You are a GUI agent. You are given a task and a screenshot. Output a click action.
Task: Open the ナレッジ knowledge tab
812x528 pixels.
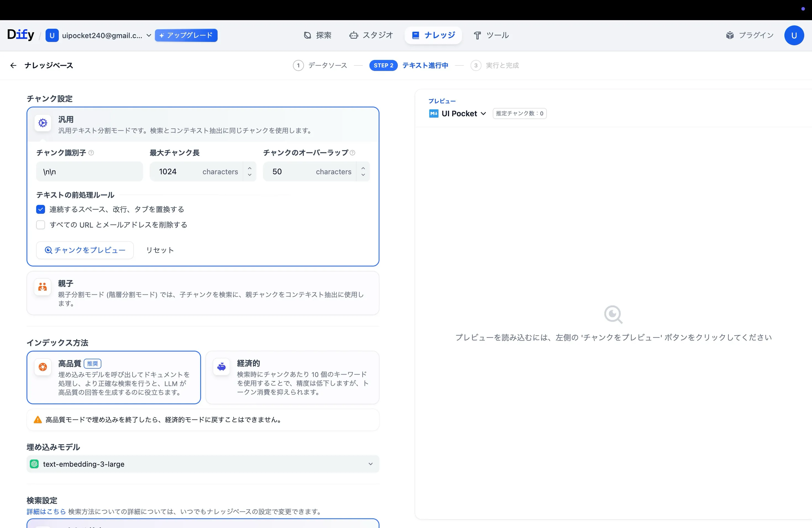433,35
